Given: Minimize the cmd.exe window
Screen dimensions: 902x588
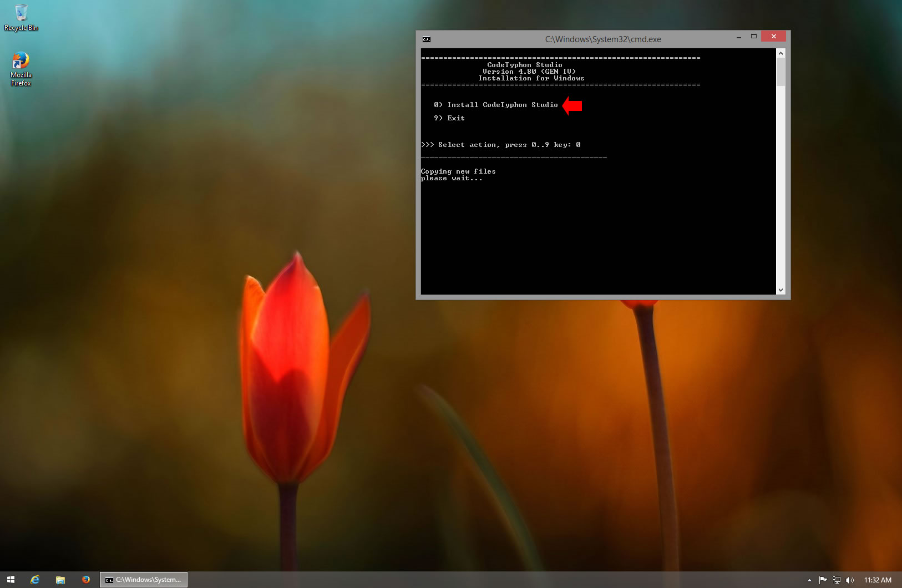Looking at the screenshot, I should pos(739,37).
